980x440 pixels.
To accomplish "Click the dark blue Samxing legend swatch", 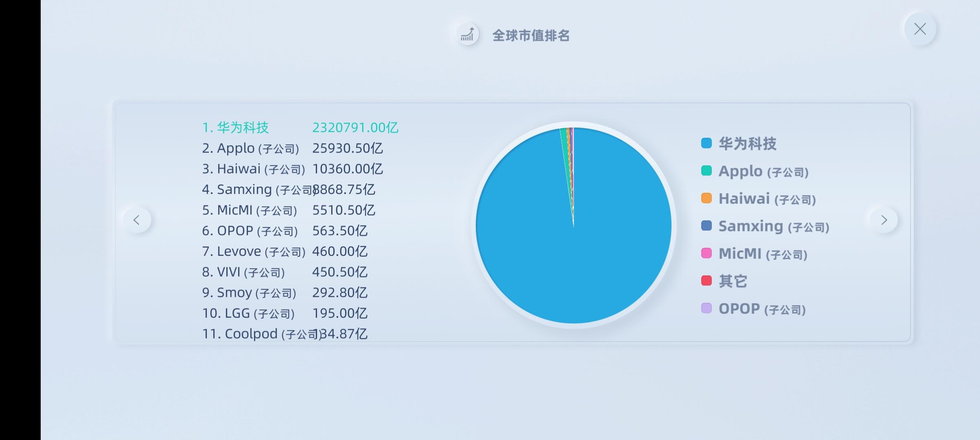I will [707, 226].
